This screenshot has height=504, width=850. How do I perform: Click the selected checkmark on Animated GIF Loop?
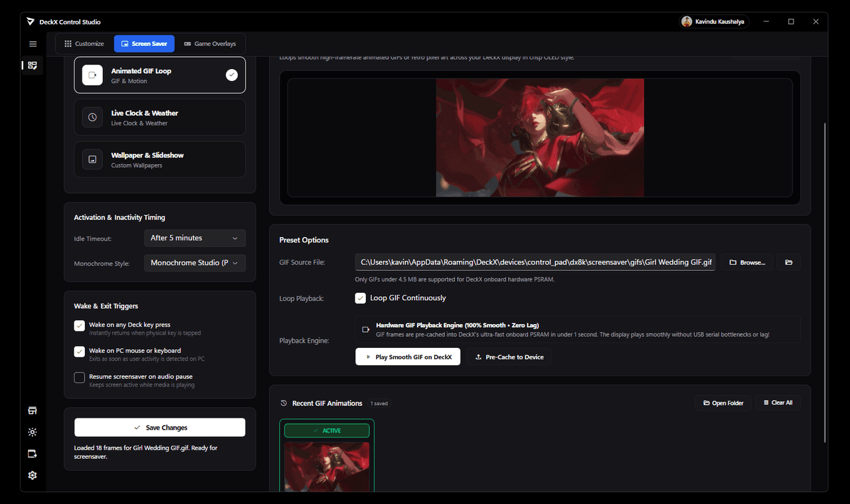tap(231, 75)
